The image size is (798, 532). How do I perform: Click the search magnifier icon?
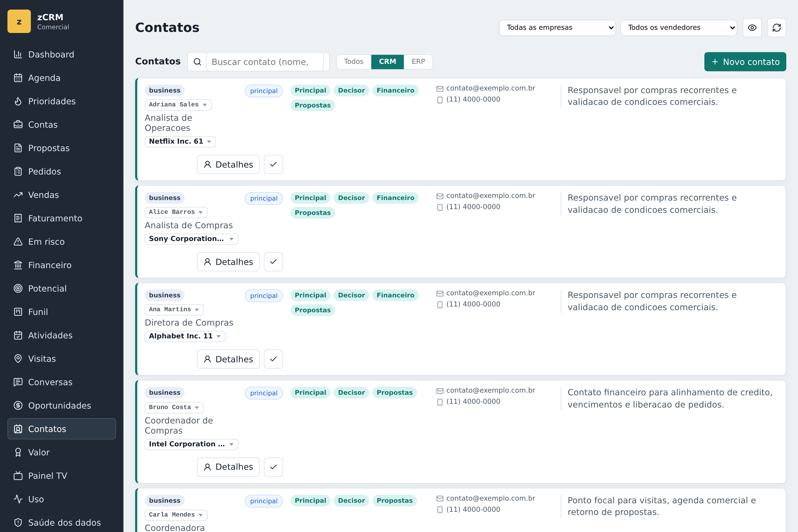point(197,62)
